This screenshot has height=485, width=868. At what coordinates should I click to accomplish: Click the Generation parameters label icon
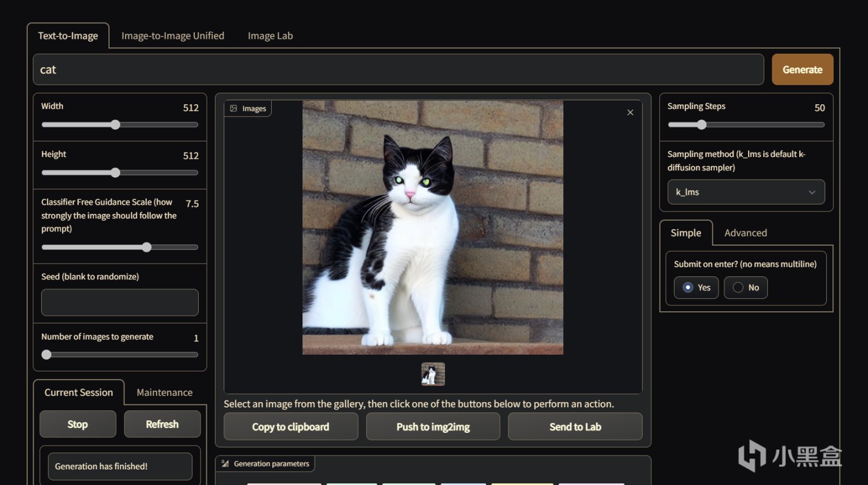(225, 464)
